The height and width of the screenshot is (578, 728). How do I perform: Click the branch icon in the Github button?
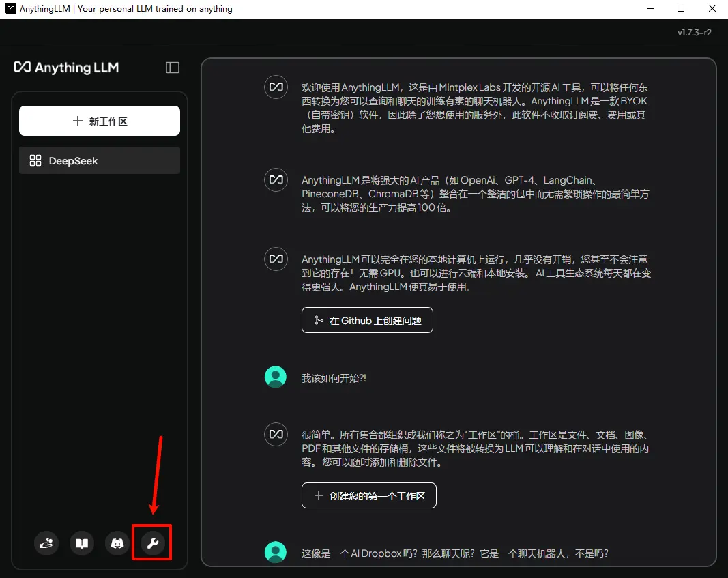pos(319,320)
